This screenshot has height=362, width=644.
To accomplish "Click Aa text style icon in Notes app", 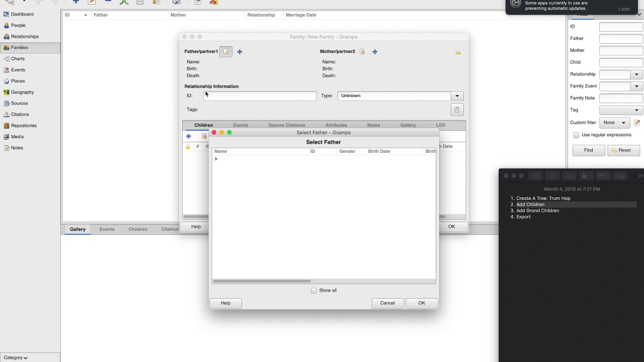I will tap(569, 176).
